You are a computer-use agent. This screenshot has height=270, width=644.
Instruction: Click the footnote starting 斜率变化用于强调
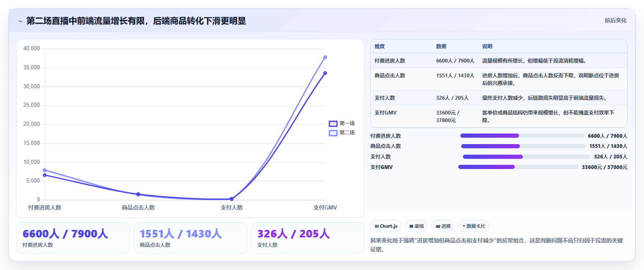click(x=497, y=245)
